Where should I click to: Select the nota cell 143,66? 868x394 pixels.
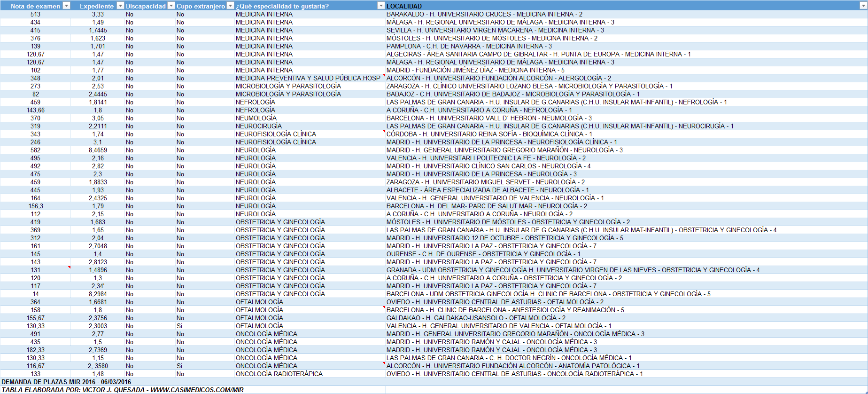pyautogui.click(x=35, y=110)
